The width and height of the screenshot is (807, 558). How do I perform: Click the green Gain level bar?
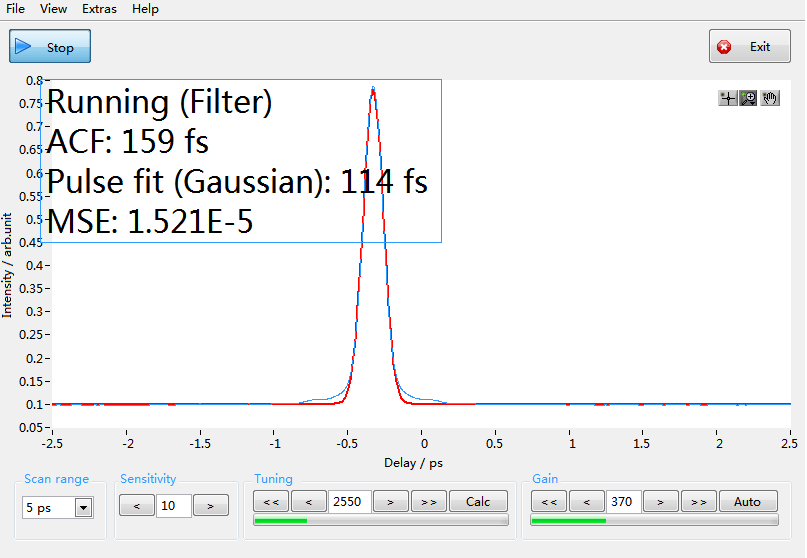click(x=569, y=520)
